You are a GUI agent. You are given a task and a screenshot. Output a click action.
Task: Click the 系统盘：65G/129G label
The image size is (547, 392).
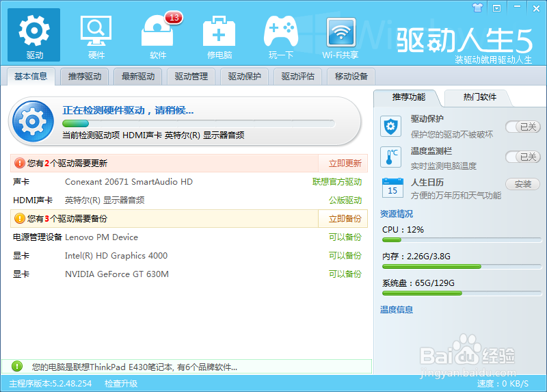coord(418,283)
